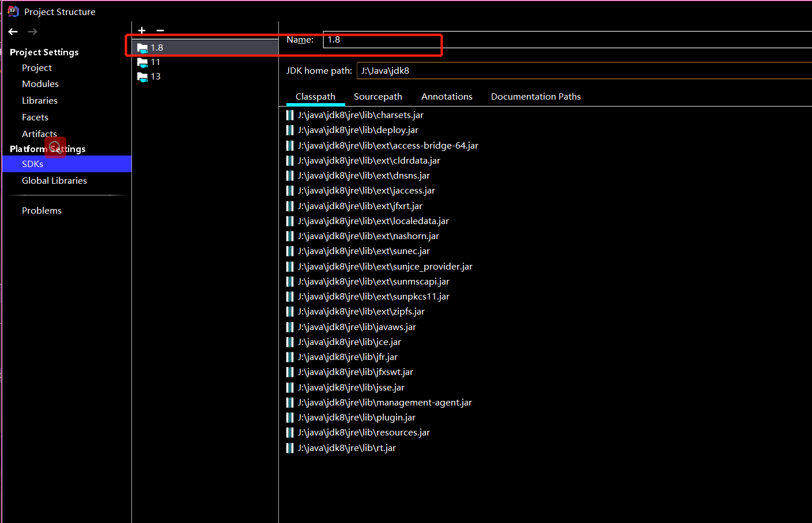Click the jar icon beside charsets.jar

tap(290, 115)
